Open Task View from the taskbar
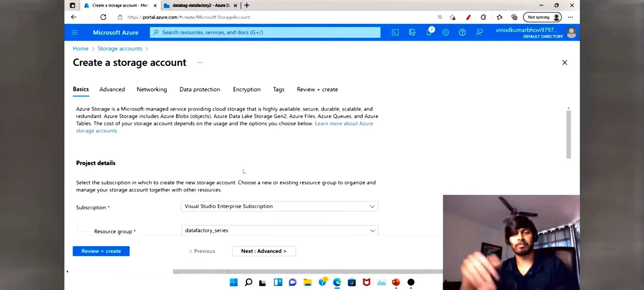Image resolution: width=644 pixels, height=290 pixels. pos(262,282)
